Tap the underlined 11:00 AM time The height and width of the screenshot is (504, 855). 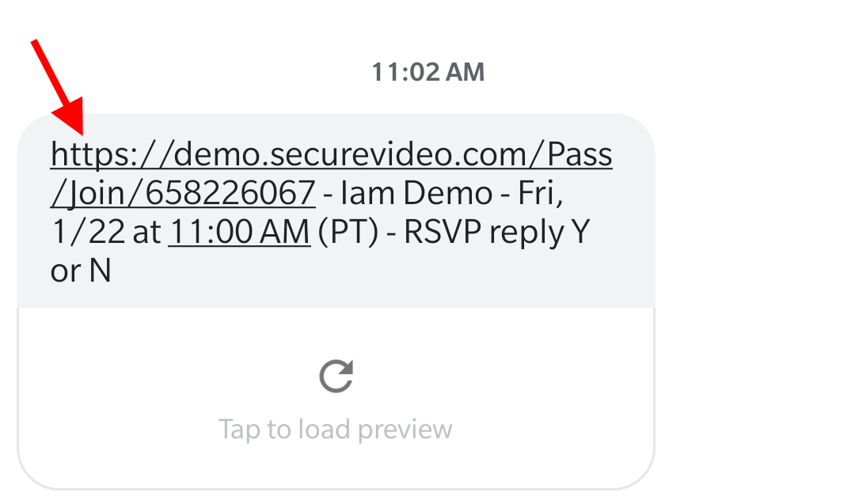[x=239, y=233]
